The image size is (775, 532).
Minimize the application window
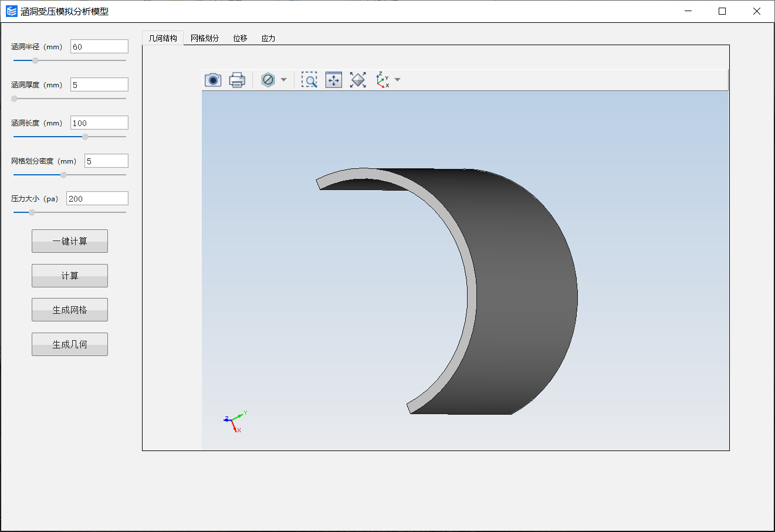pos(688,11)
